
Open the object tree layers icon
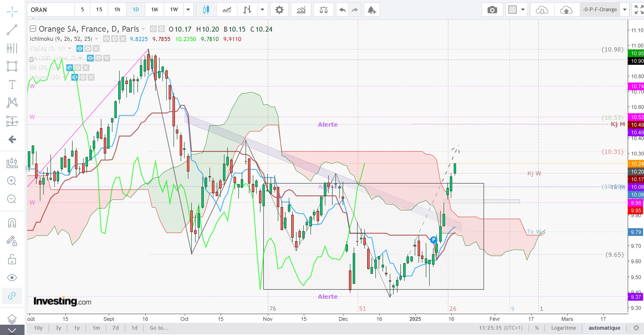12,319
